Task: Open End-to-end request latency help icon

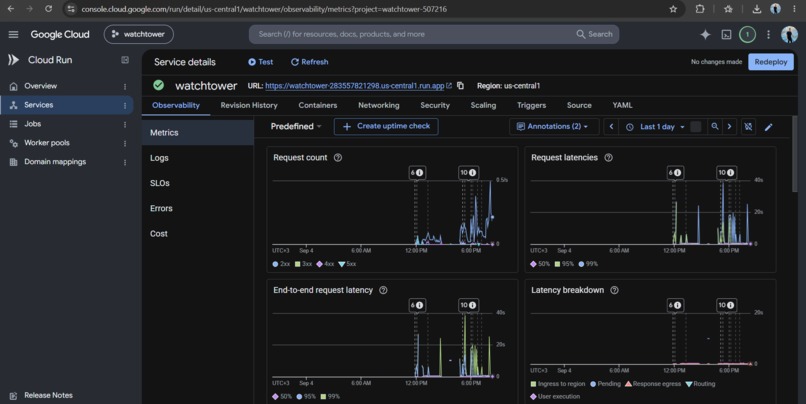Action: 383,290
